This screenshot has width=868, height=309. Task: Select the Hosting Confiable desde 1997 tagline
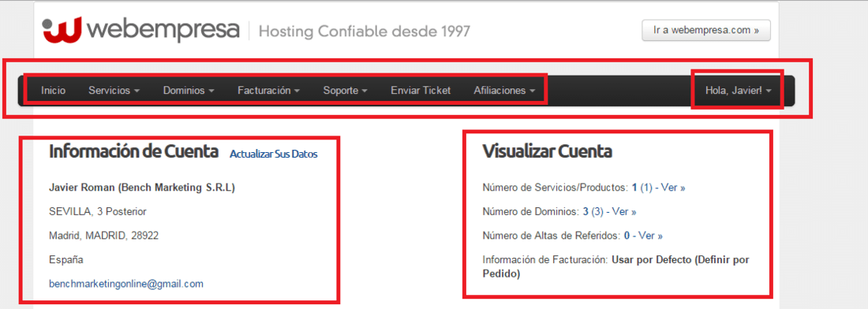(365, 31)
